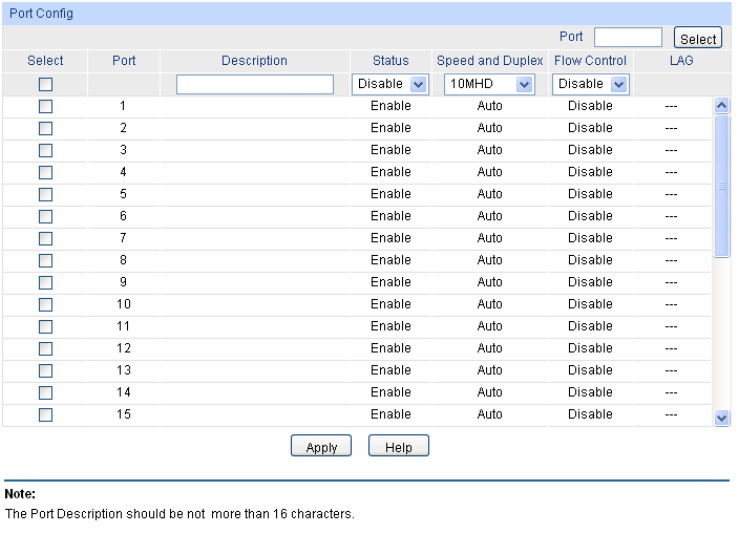Click port 10's LAG dashes cell

pyautogui.click(x=671, y=305)
